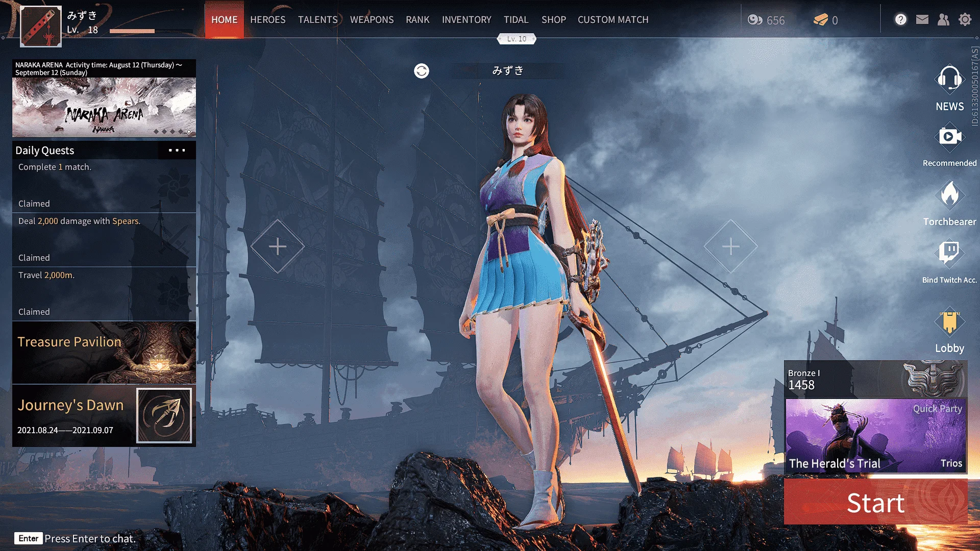Open the Bronze I rank panel
Image resolution: width=980 pixels, height=551 pixels.
[x=876, y=379]
